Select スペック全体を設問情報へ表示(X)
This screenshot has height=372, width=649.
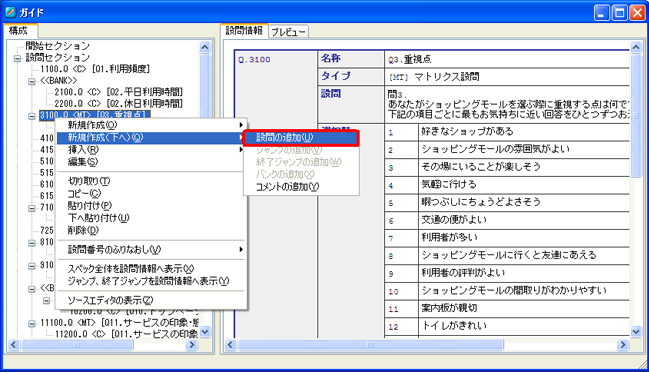pos(151,269)
